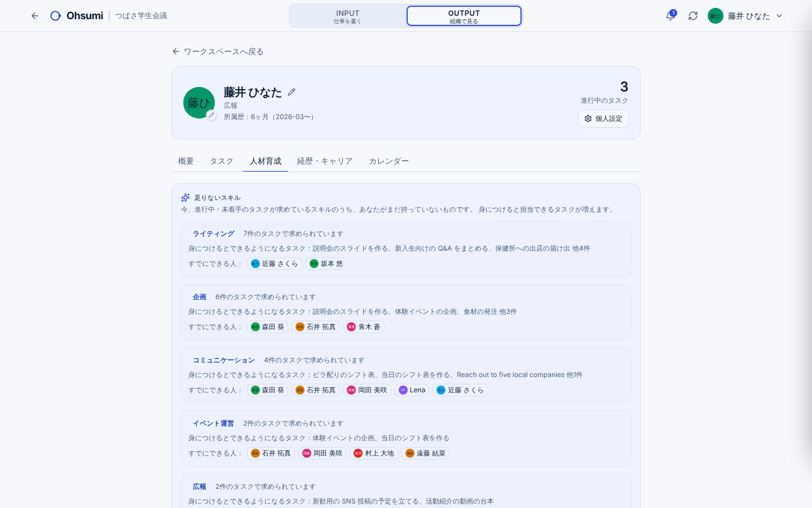The height and width of the screenshot is (508, 812).
Task: Open the コミュニケーション skill
Action: (x=224, y=360)
